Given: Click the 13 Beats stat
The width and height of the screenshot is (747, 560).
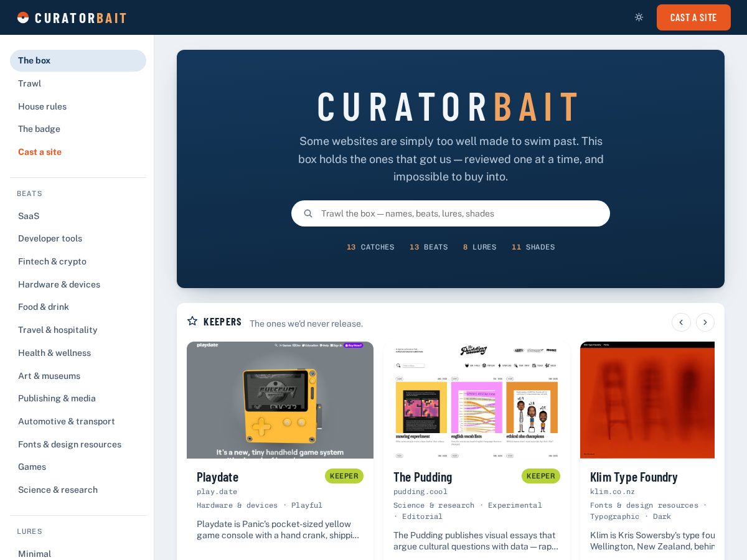Looking at the screenshot, I should [x=429, y=247].
